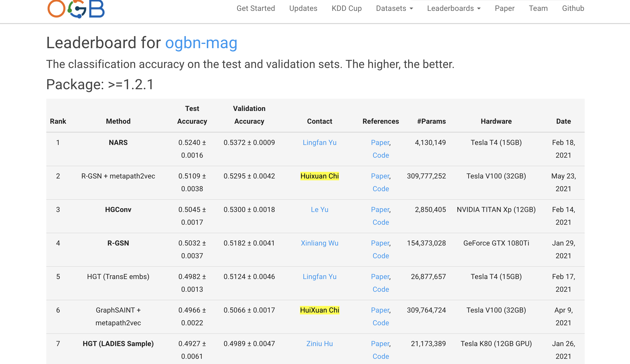Open the Paper reference for NARS

click(380, 143)
